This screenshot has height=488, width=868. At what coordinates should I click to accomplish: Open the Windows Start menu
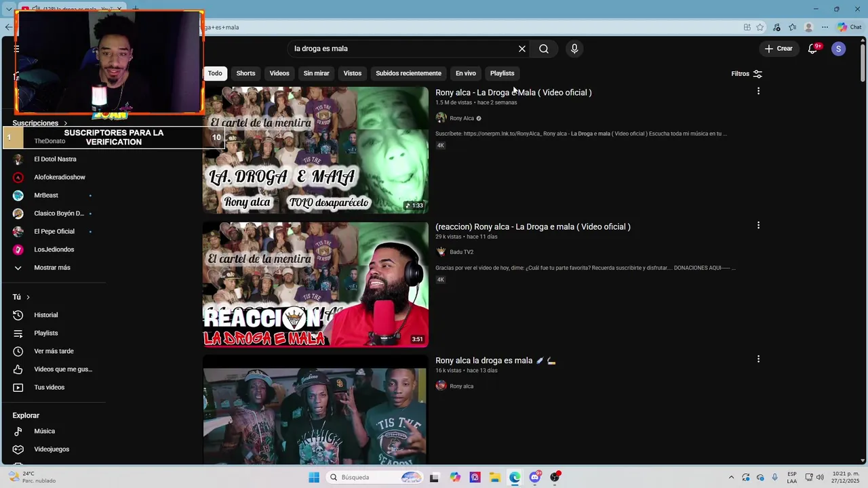314,477
